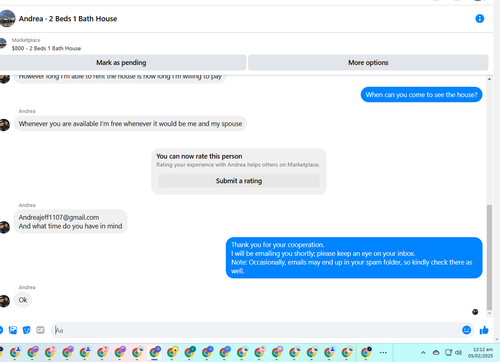Open the sticker picker icon

point(27,330)
